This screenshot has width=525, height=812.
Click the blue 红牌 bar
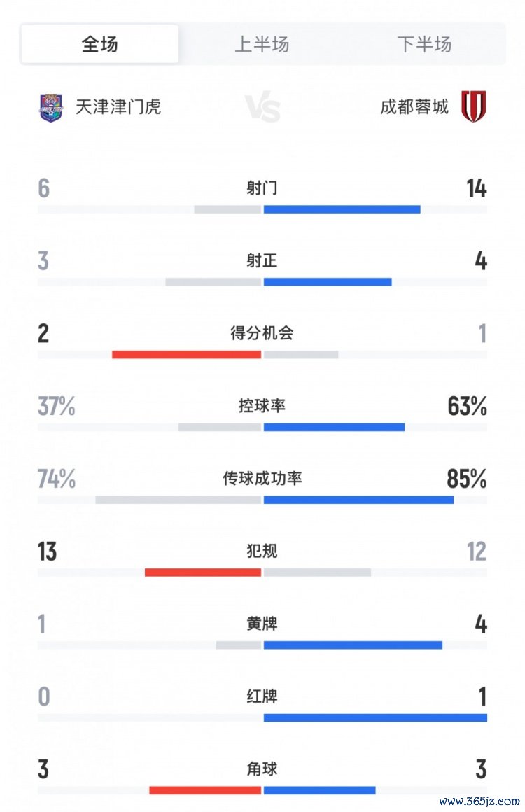[x=375, y=717]
